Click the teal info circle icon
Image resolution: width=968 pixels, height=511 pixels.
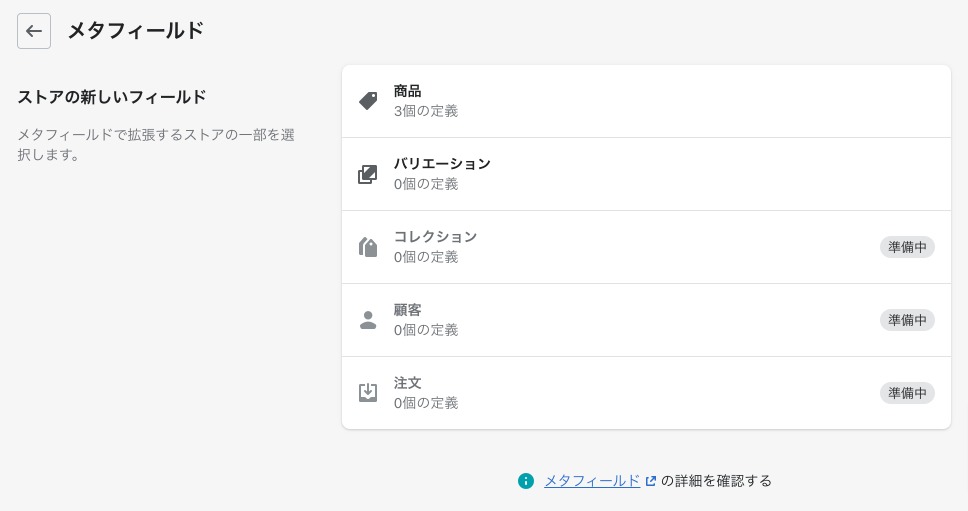525,481
